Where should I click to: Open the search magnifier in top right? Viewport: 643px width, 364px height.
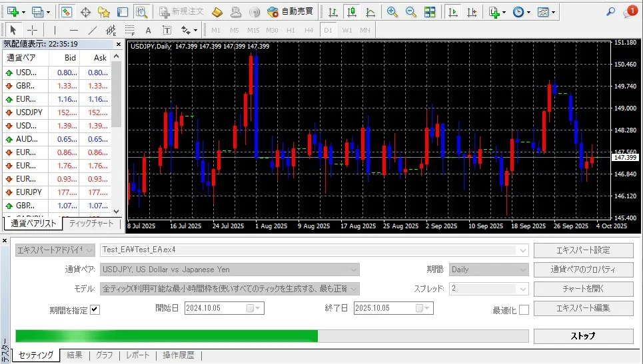pyautogui.click(x=610, y=12)
